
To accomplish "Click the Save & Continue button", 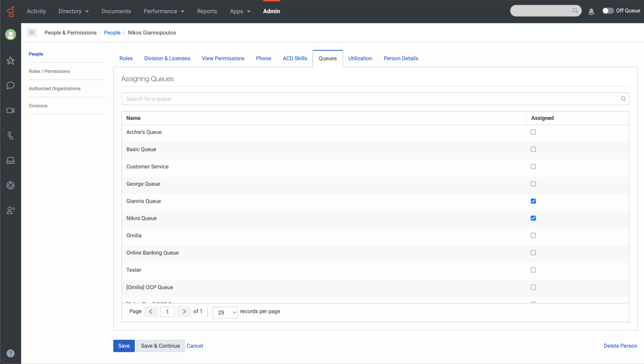I will [x=160, y=346].
